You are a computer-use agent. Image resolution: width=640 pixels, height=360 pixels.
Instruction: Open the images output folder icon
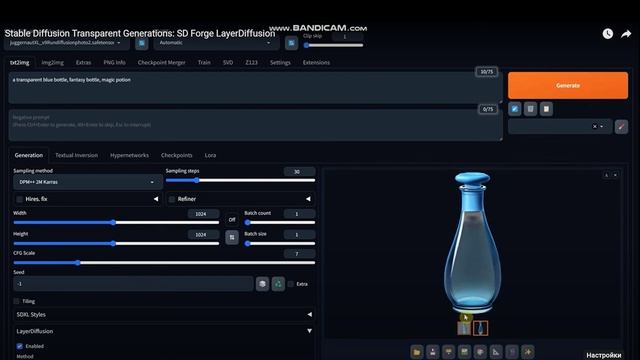click(x=417, y=352)
